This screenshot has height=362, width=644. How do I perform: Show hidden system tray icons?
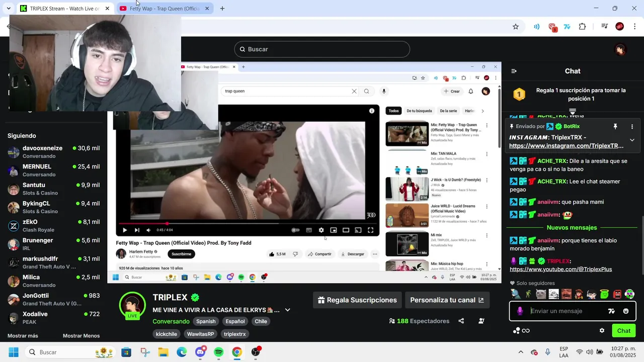click(520, 352)
